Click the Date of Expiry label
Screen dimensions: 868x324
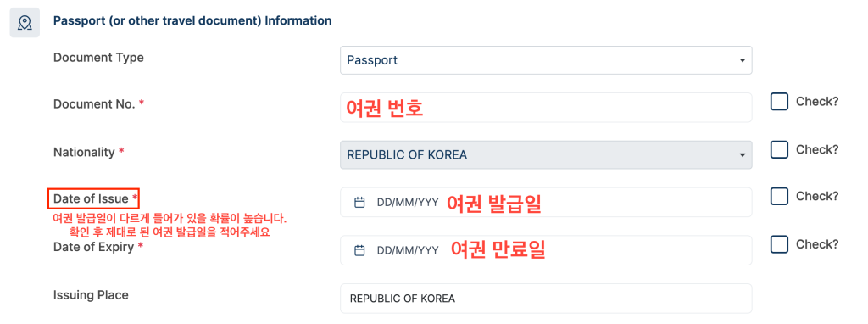coord(93,247)
